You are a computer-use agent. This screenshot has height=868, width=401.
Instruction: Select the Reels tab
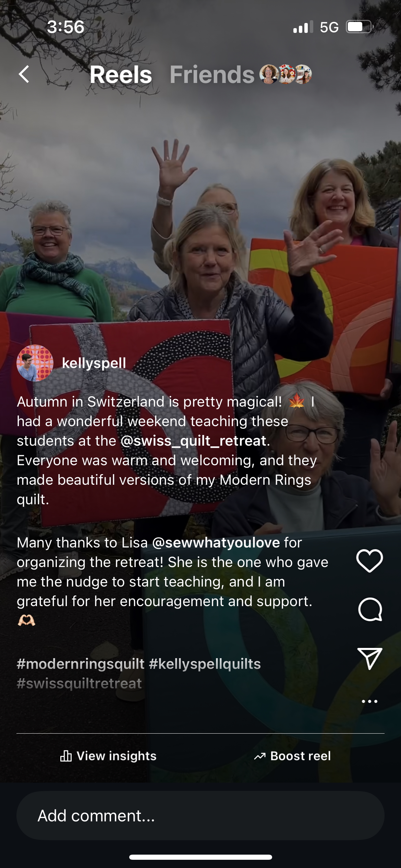(121, 74)
